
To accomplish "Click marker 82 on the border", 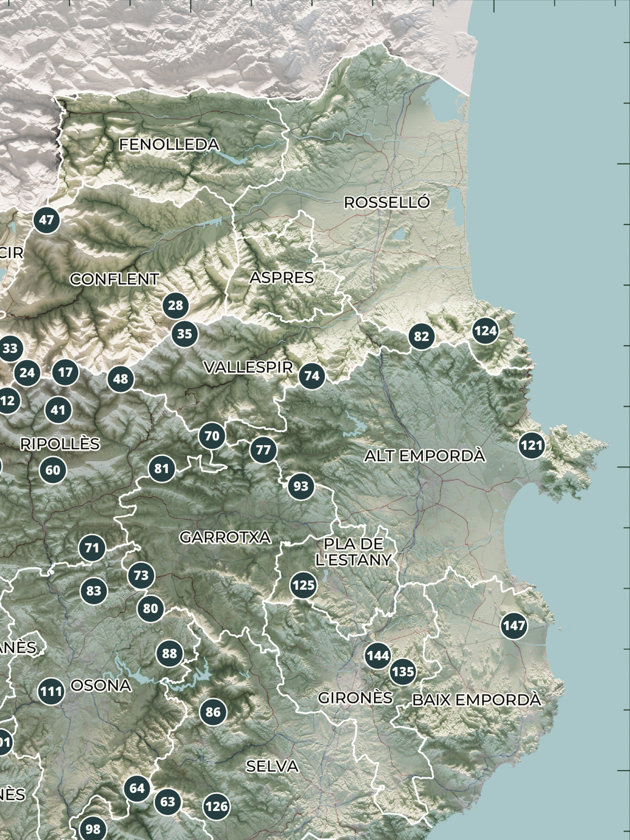I will tap(422, 337).
